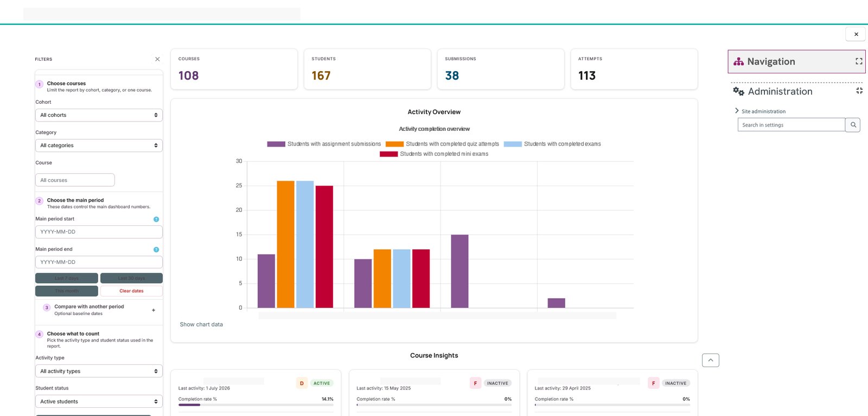This screenshot has width=868, height=416.
Task: Click the help icon next to Main period start
Action: [156, 219]
